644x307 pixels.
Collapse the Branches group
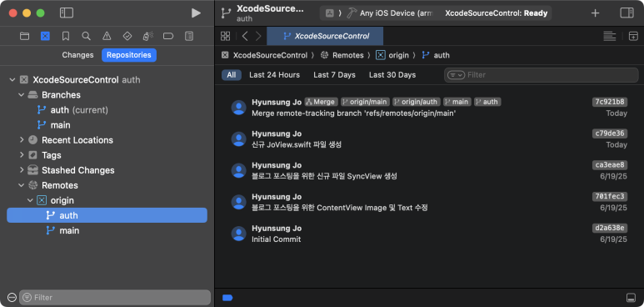click(x=22, y=94)
